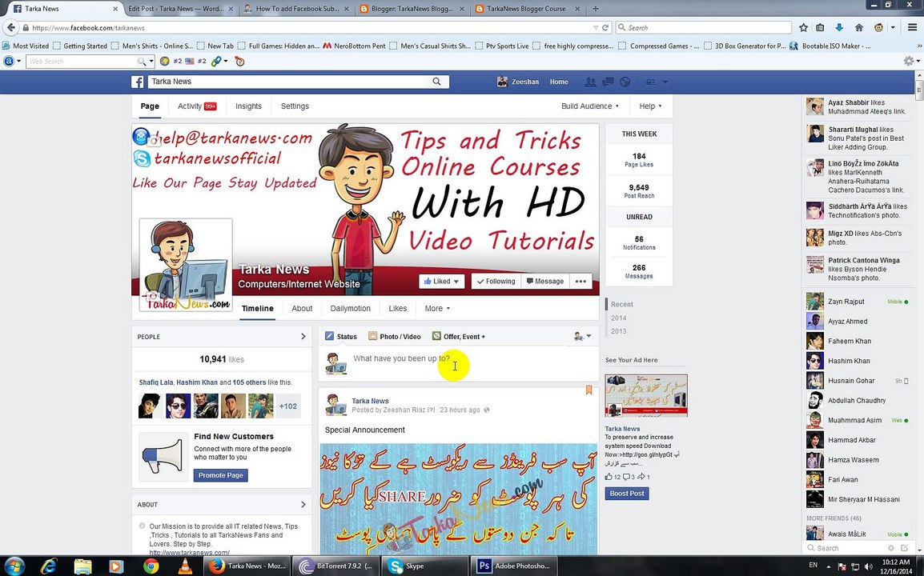The image size is (924, 576).
Task: Open the Facebook messages icon
Action: click(x=608, y=82)
